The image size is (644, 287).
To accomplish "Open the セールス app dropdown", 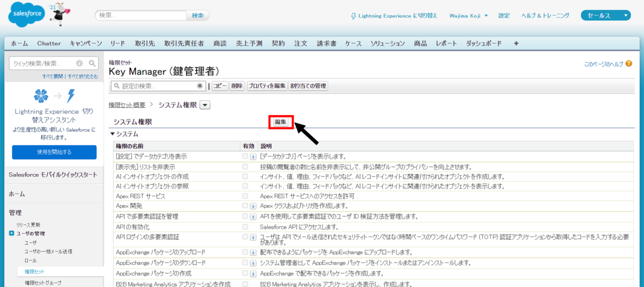I will click(x=606, y=16).
